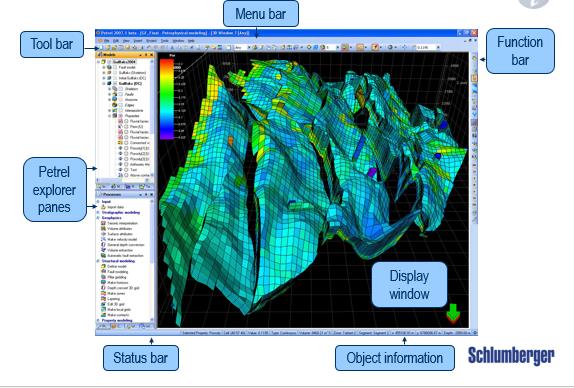Expand the Horizons tree node
The height and width of the screenshot is (388, 574).
pyautogui.click(x=109, y=100)
